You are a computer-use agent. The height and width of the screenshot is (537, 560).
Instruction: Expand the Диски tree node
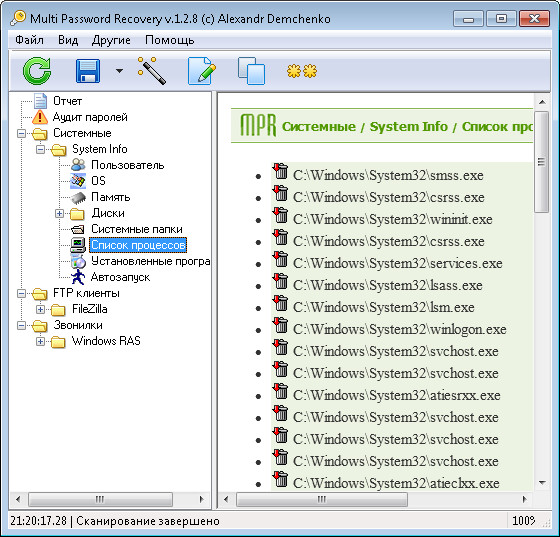(59, 214)
